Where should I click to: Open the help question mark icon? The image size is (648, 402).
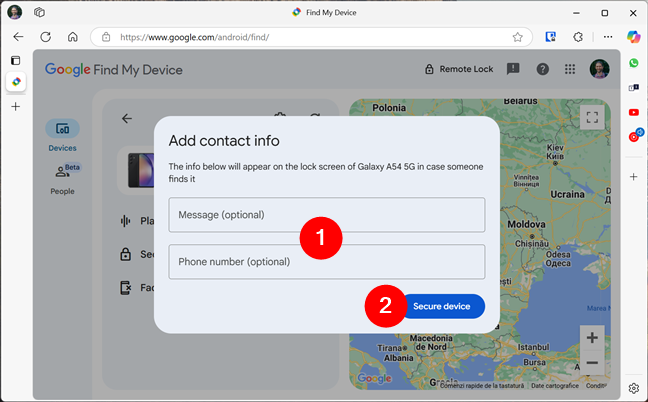click(543, 69)
